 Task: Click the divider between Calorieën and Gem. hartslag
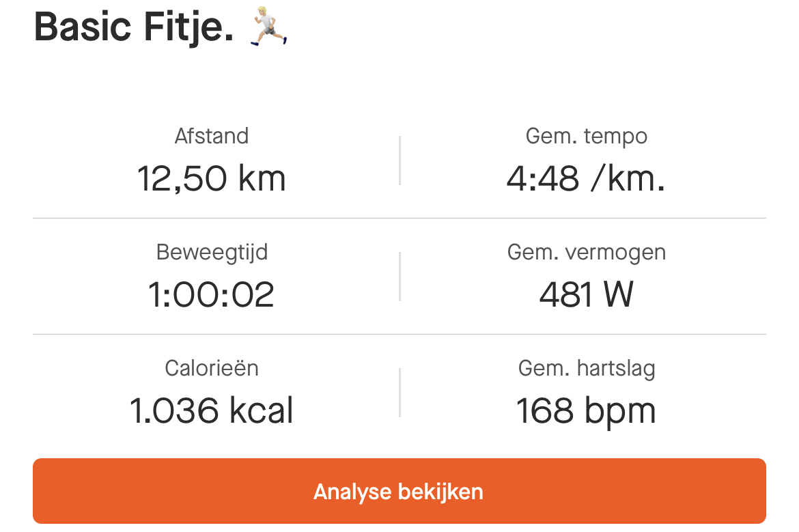click(x=399, y=393)
